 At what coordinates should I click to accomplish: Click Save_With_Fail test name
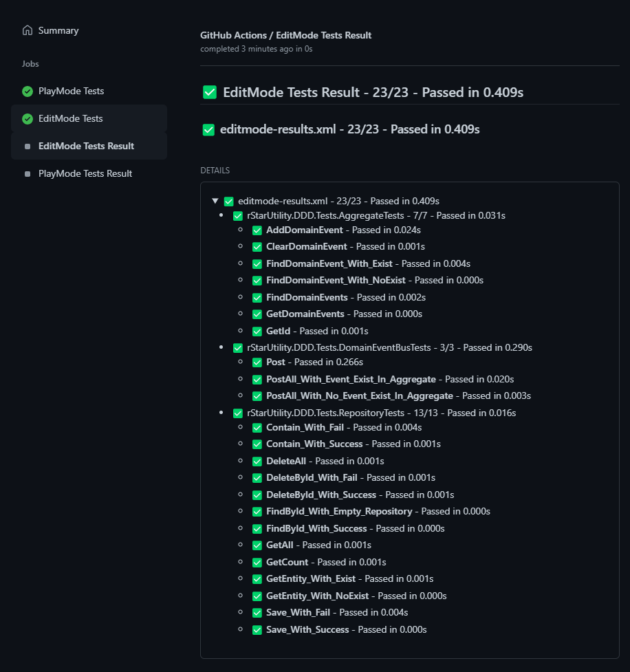pos(298,612)
